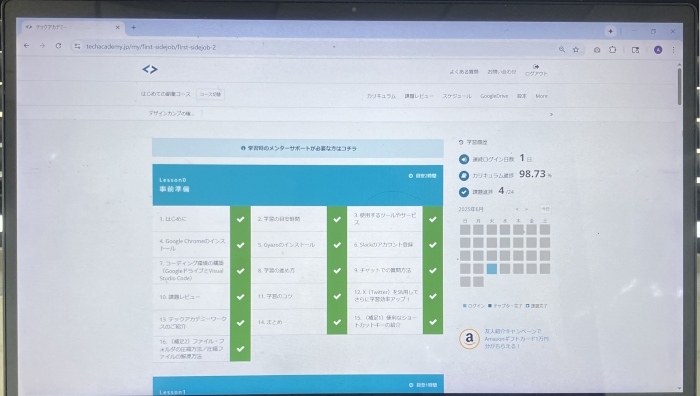Click the Chrome profile avatar
700x396 pixels.
[x=658, y=50]
